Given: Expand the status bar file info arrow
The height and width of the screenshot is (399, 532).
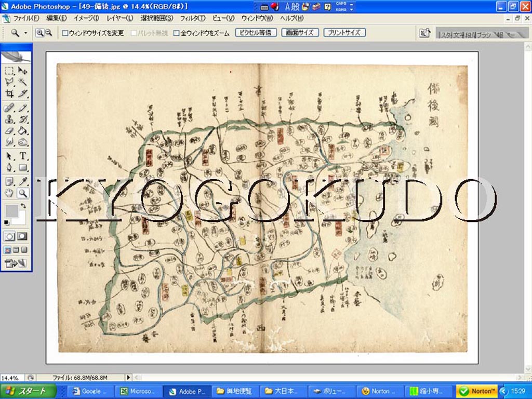Looking at the screenshot, I should (x=128, y=378).
